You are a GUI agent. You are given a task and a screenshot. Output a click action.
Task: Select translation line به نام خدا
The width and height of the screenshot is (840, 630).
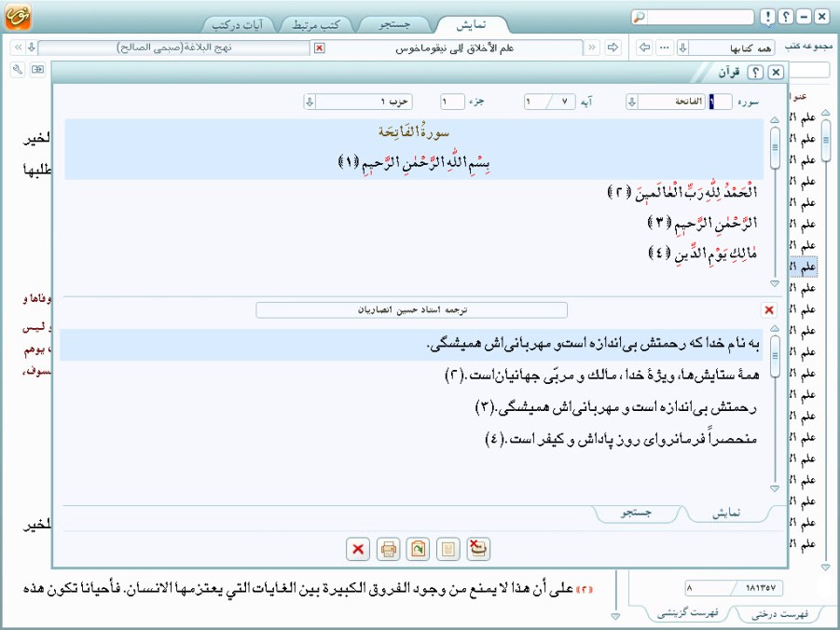[593, 345]
